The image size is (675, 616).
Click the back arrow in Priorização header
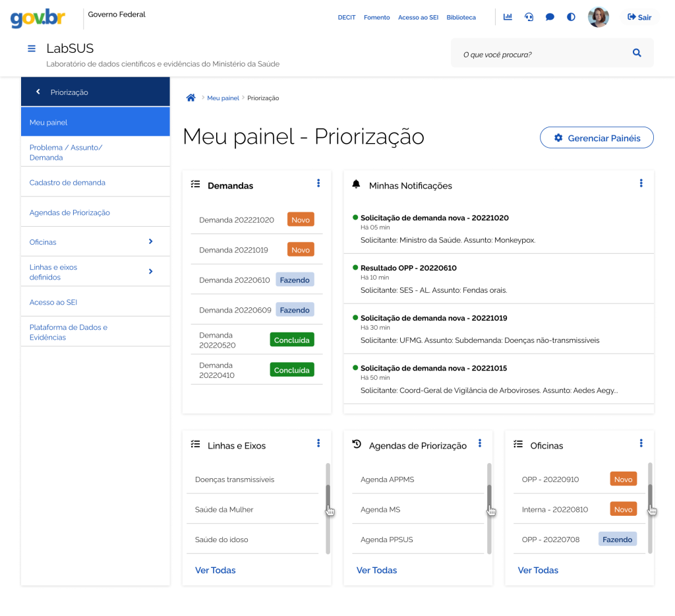point(38,92)
